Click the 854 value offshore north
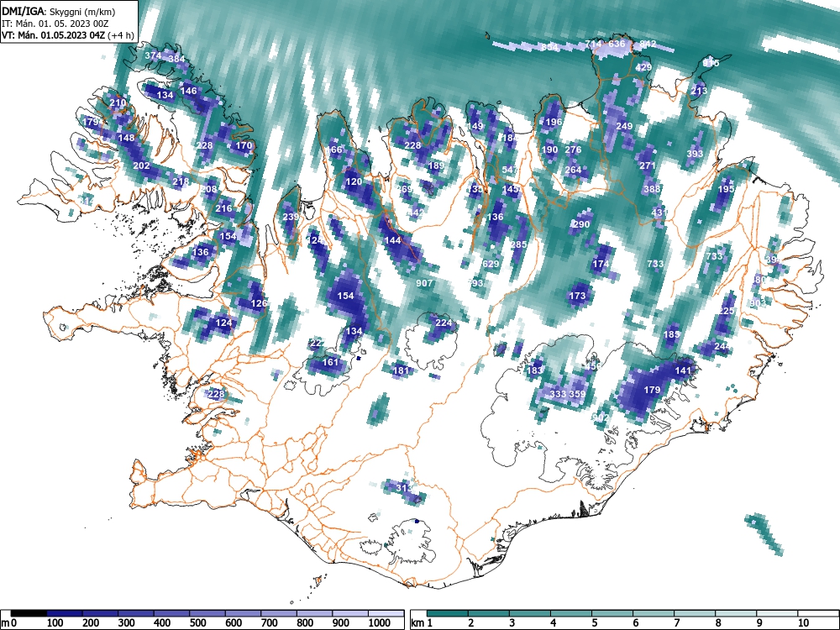 549,47
